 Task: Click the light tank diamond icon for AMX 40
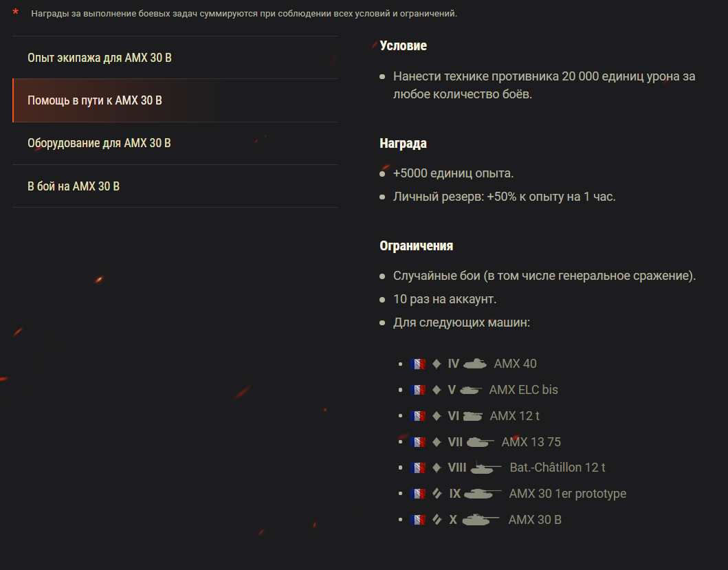click(x=437, y=364)
